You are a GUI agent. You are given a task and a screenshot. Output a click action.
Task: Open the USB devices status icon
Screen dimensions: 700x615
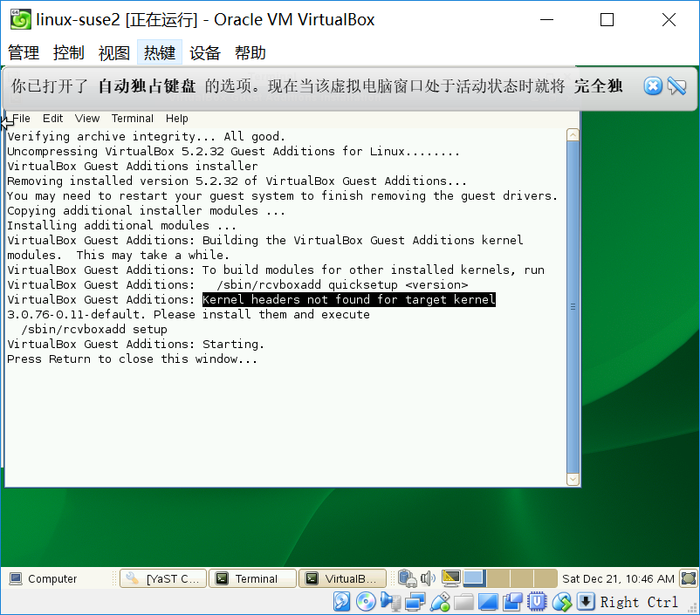pyautogui.click(x=440, y=602)
